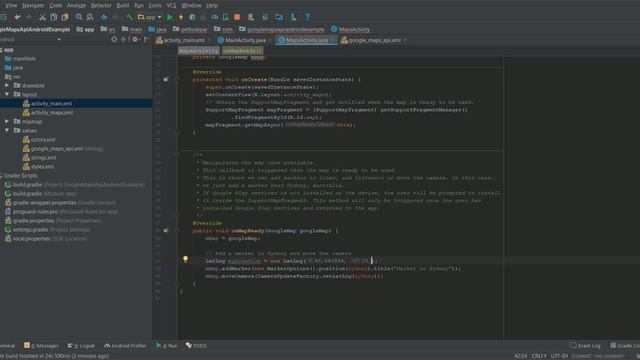Click the Make Project hammer icon

(x=129, y=17)
